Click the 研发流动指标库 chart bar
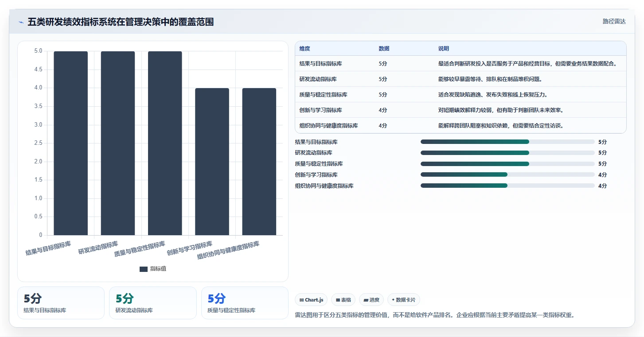This screenshot has height=337, width=644. coord(118,143)
